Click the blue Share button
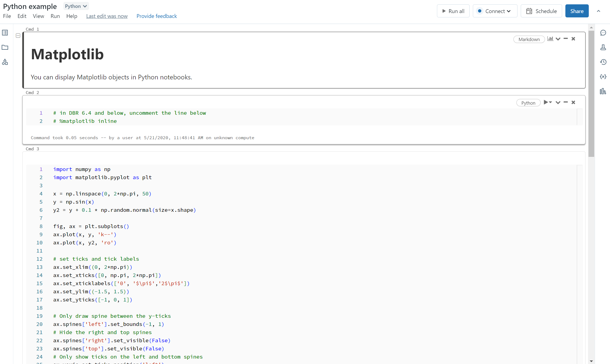 tap(577, 11)
